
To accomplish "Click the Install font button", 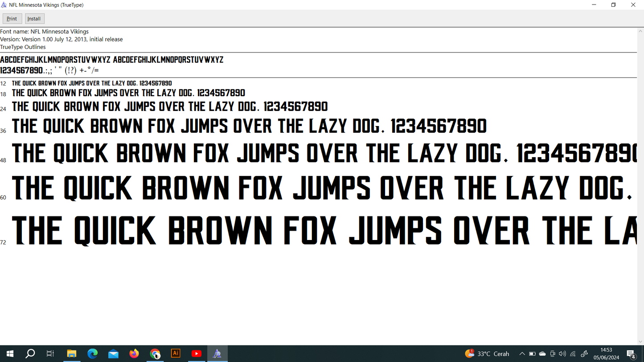I will pos(34,19).
